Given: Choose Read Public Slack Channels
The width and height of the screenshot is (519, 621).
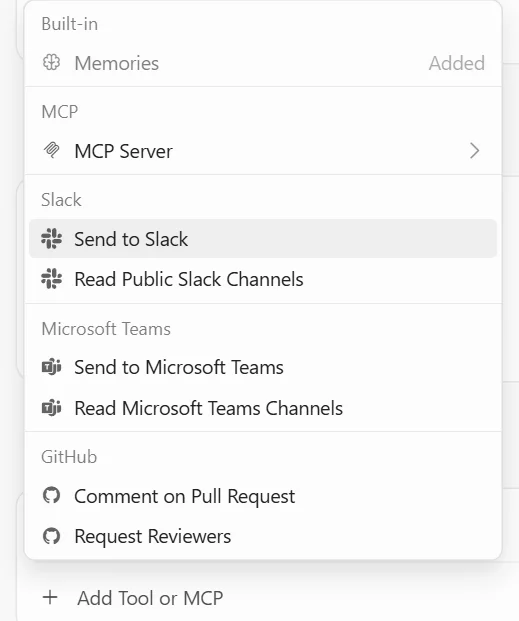Looking at the screenshot, I should pyautogui.click(x=263, y=279).
